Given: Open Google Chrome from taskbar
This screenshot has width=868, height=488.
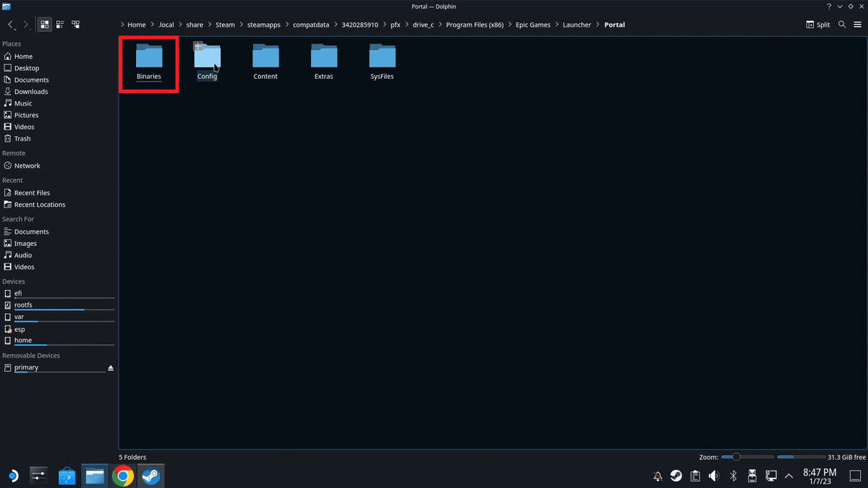Looking at the screenshot, I should [123, 475].
